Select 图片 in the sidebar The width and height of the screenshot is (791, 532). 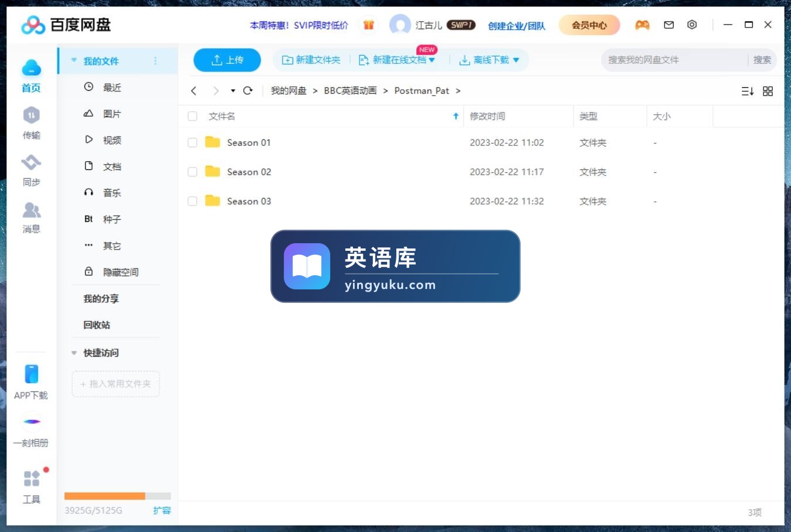pos(112,114)
